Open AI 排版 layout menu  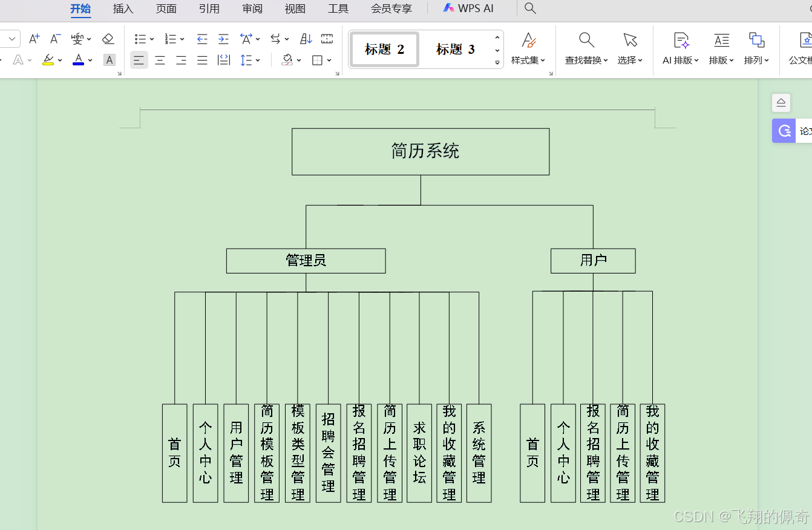[681, 48]
